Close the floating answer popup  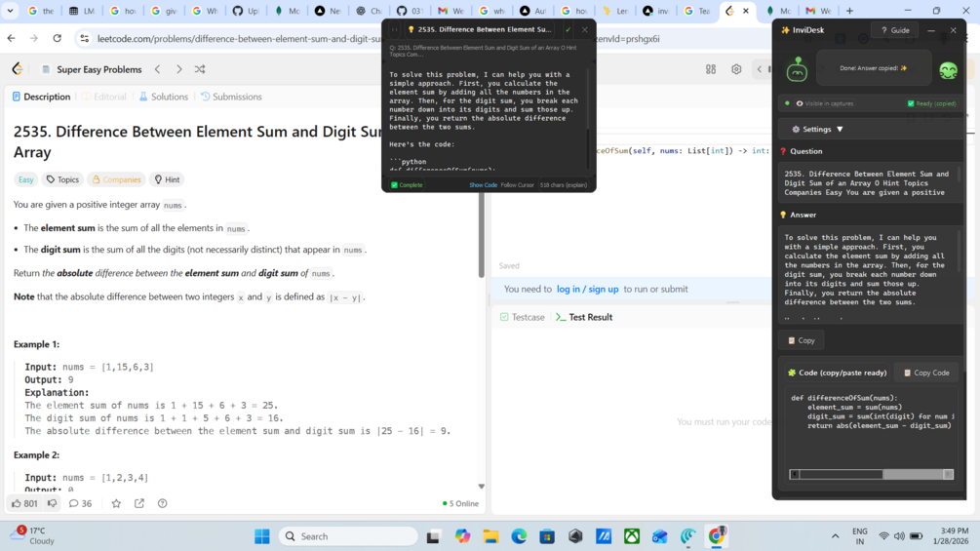click(584, 29)
